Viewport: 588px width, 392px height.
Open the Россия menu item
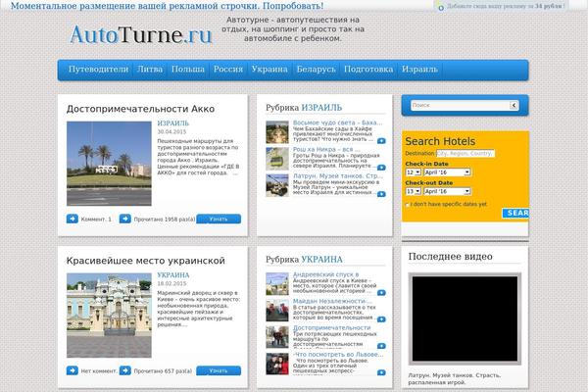(228, 70)
